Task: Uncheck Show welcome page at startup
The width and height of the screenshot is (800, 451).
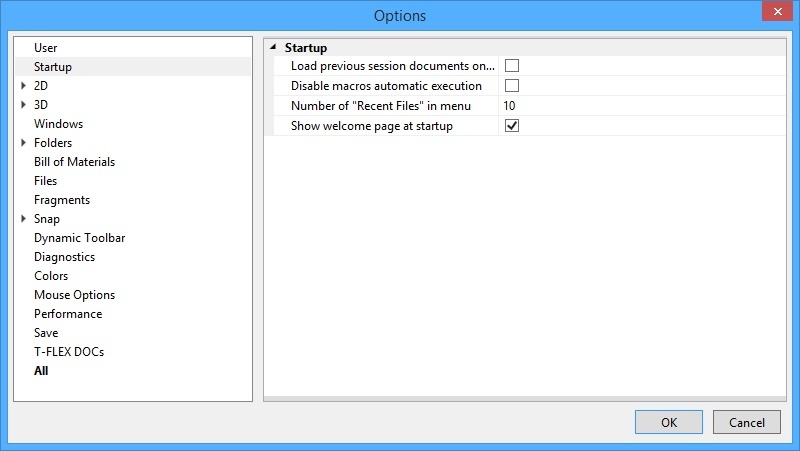Action: (512, 126)
